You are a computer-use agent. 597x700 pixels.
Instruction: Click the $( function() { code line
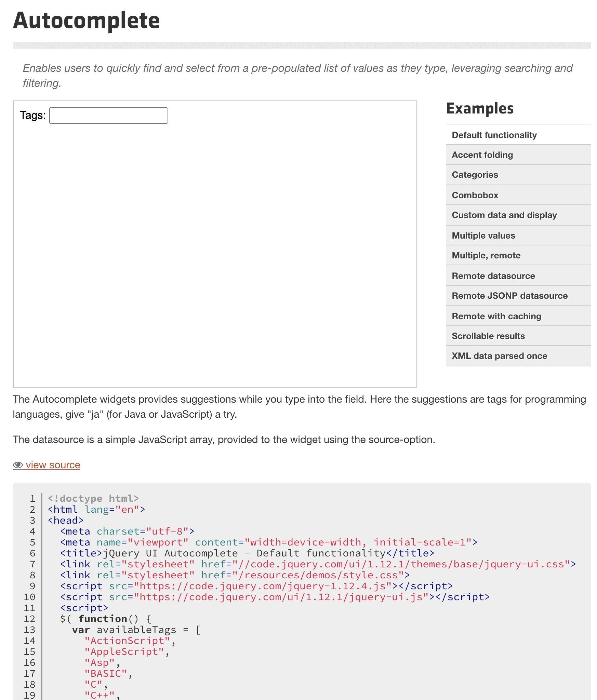pos(106,619)
